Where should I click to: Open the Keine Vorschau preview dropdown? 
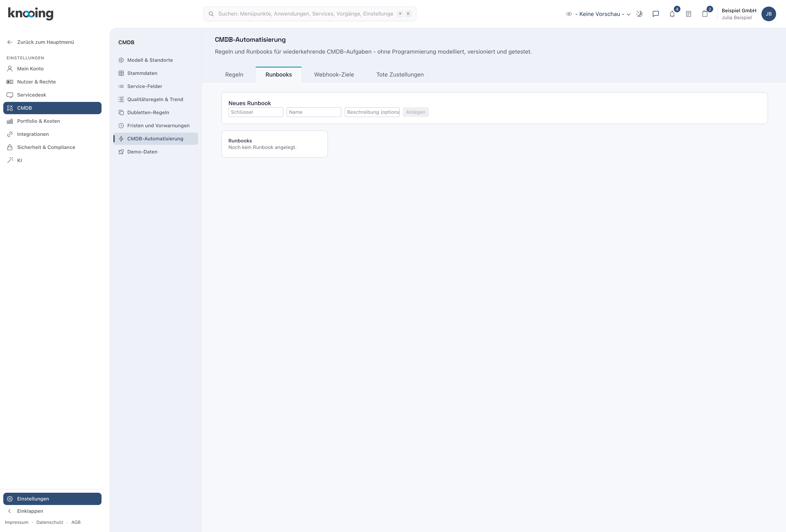598,14
